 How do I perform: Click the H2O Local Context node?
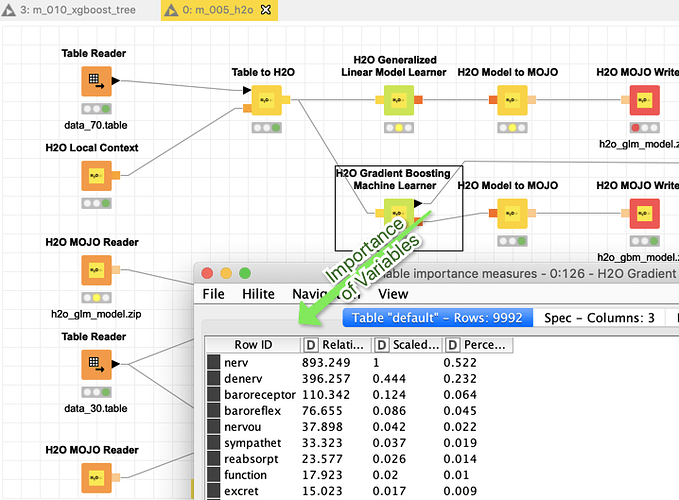click(x=95, y=176)
